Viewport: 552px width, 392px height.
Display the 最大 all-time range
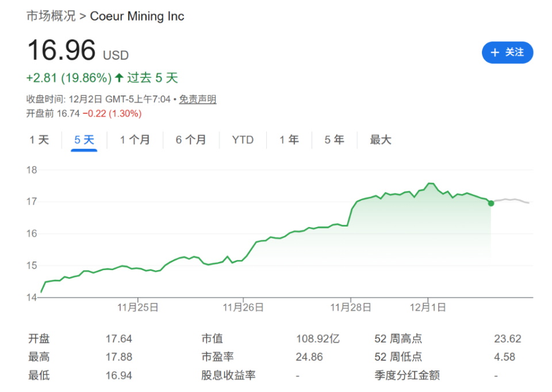379,140
